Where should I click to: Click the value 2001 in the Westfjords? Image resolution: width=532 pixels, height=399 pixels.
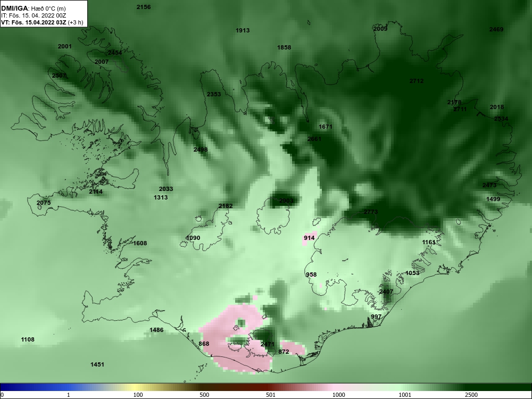pos(65,46)
